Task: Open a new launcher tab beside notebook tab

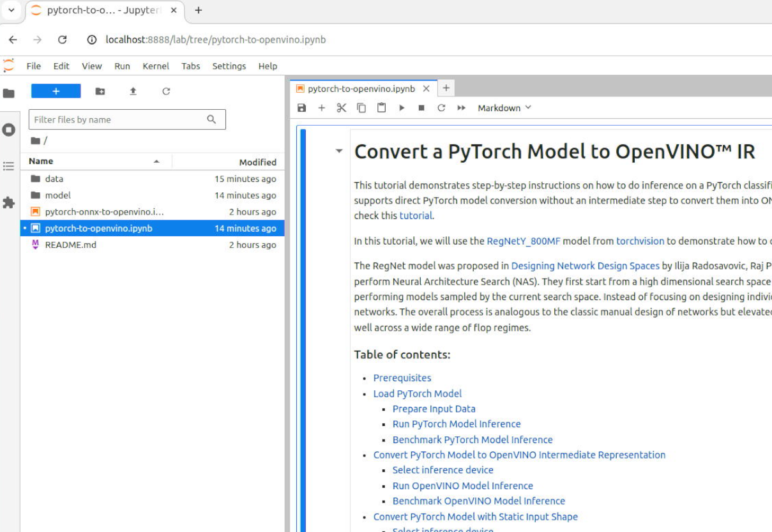Action: pos(446,88)
